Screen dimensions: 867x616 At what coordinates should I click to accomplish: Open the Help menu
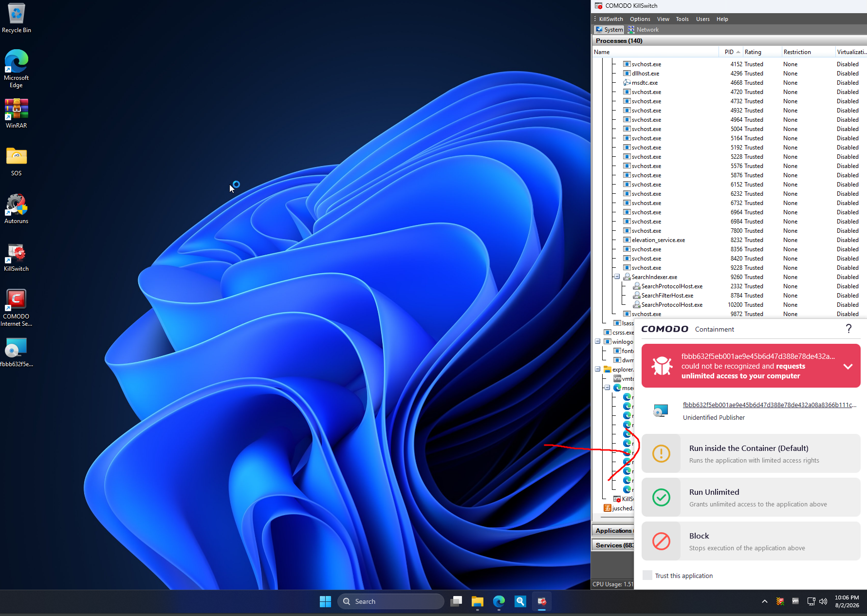722,19
